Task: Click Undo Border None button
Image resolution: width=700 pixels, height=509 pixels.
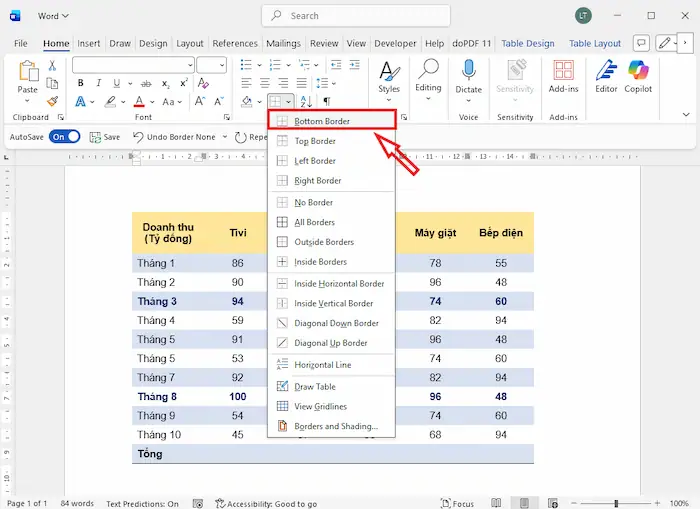Action: point(176,137)
